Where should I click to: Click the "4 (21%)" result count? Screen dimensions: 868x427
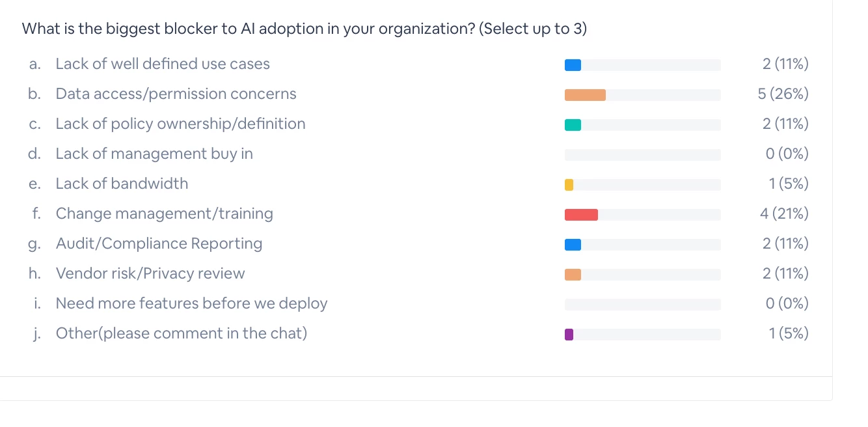[x=783, y=213]
